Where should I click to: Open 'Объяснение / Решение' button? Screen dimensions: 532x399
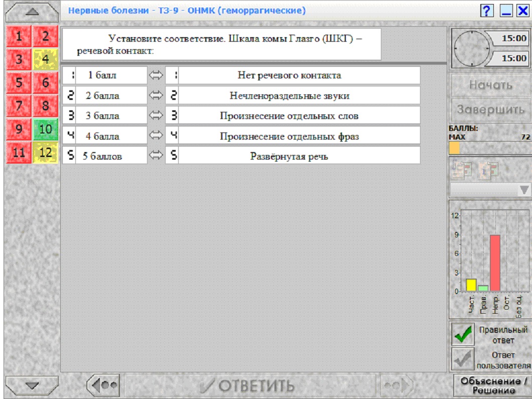coord(493,385)
